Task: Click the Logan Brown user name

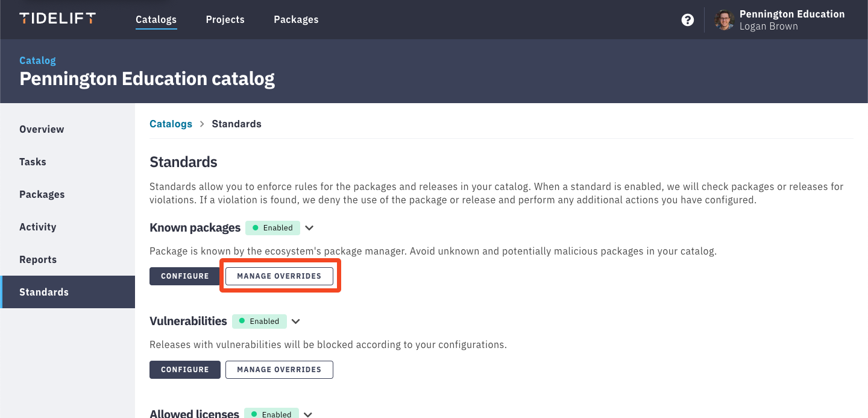Action: pos(769,27)
